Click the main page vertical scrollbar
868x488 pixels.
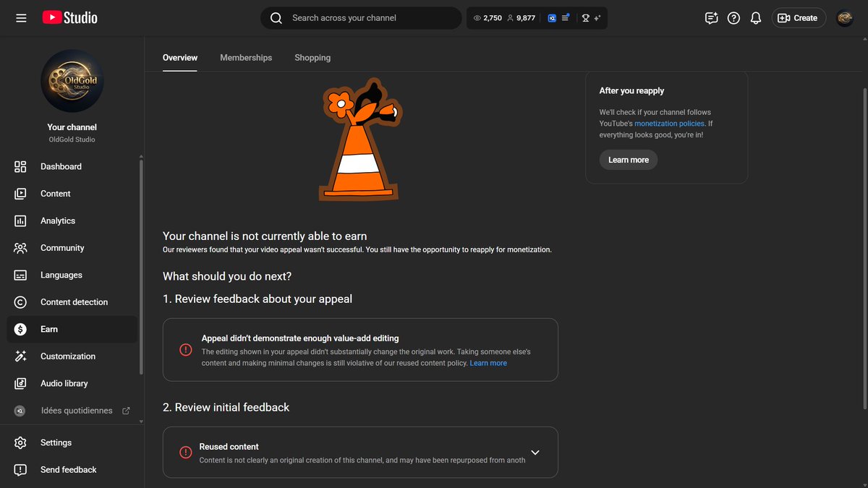864,247
